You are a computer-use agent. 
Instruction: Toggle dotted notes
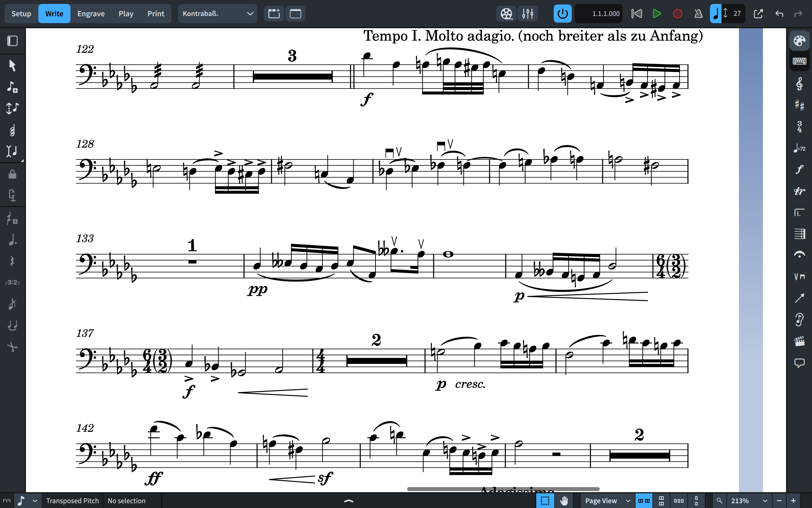point(12,240)
